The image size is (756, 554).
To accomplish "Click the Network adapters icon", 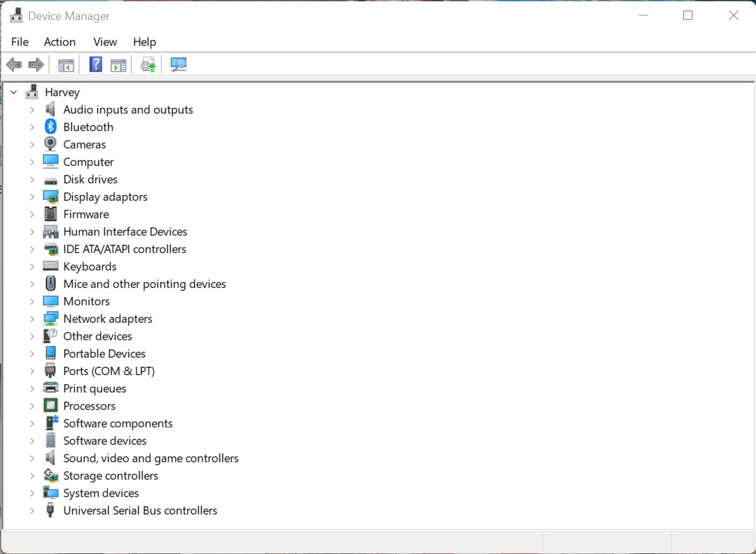I will tap(50, 319).
